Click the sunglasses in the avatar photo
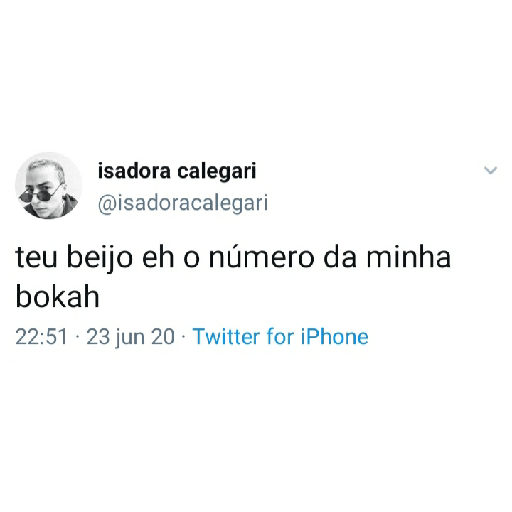The image size is (512, 512). tap(40, 195)
